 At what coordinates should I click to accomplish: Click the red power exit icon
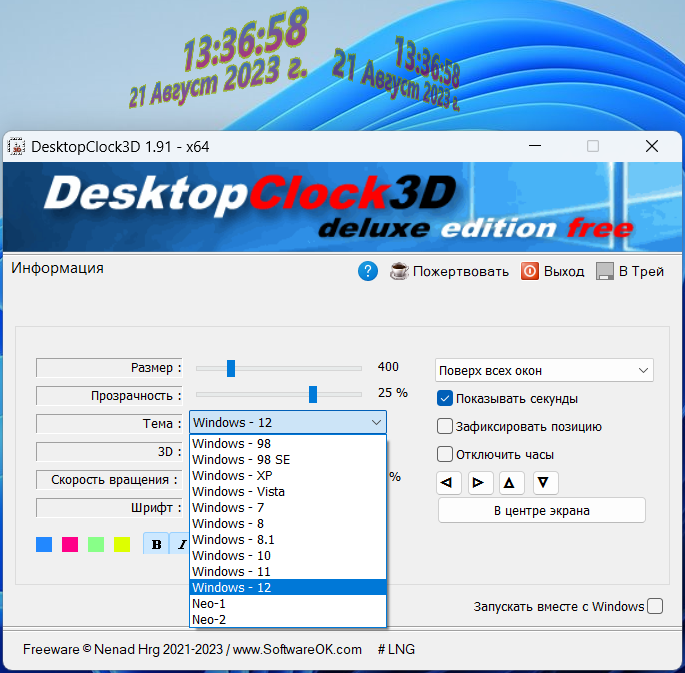pos(529,271)
